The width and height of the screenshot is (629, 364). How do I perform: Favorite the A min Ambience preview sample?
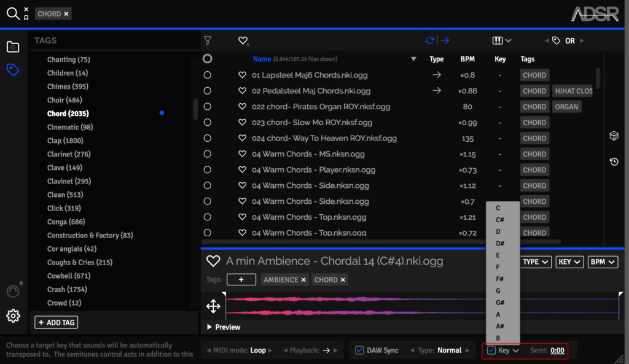click(x=213, y=261)
